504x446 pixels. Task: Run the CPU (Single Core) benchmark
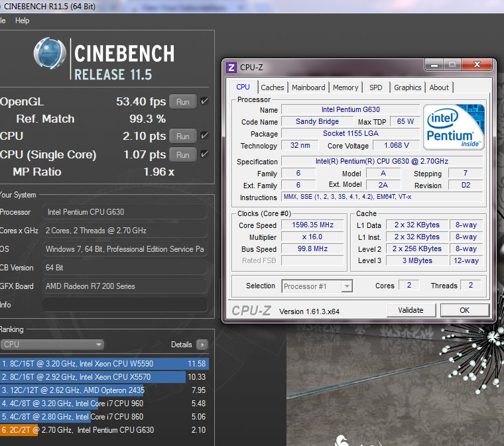coord(182,154)
